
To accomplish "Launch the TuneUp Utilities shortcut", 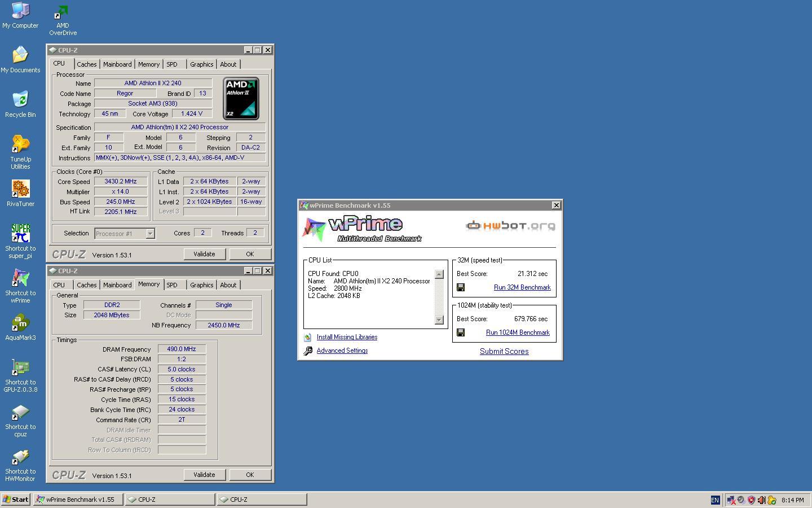I will [x=20, y=144].
